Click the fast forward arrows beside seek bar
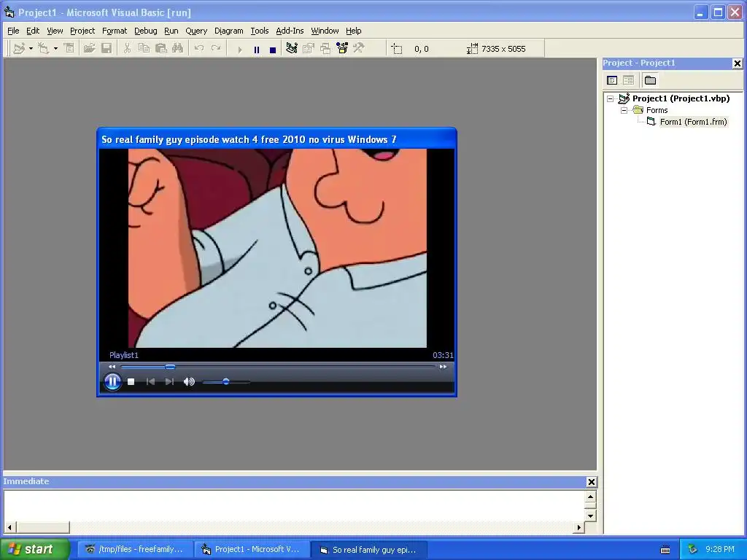The width and height of the screenshot is (747, 560). [443, 367]
